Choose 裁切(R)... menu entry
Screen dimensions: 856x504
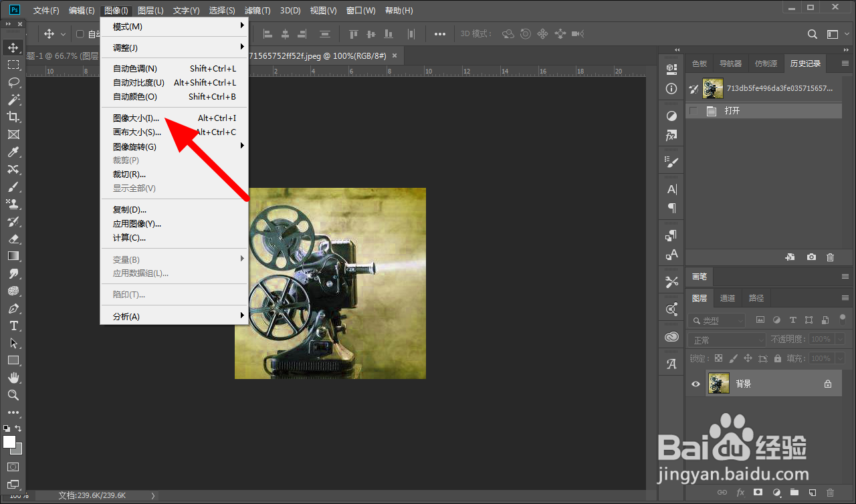coord(174,174)
